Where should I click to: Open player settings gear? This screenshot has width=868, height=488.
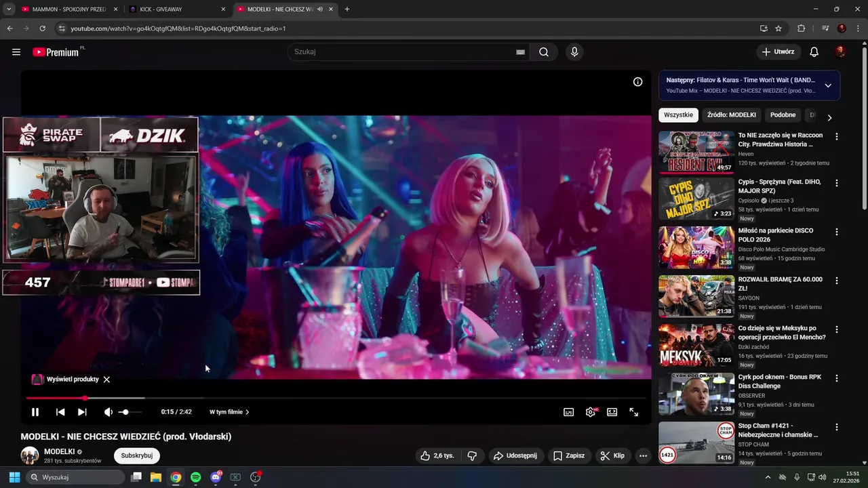click(591, 412)
